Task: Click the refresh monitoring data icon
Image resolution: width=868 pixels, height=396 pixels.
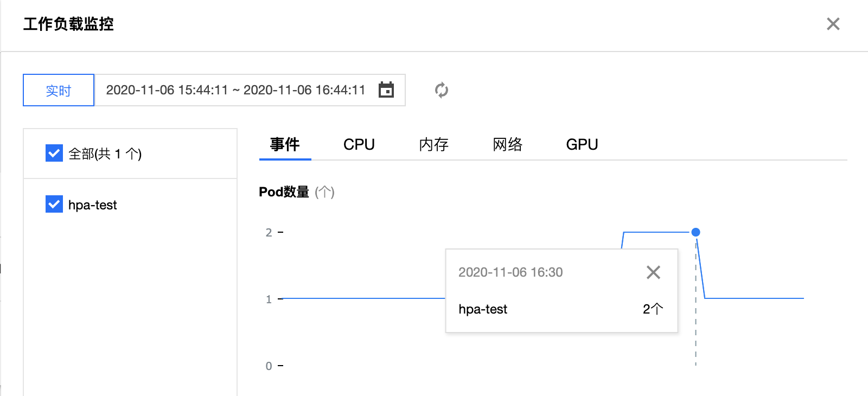Action: click(x=442, y=90)
